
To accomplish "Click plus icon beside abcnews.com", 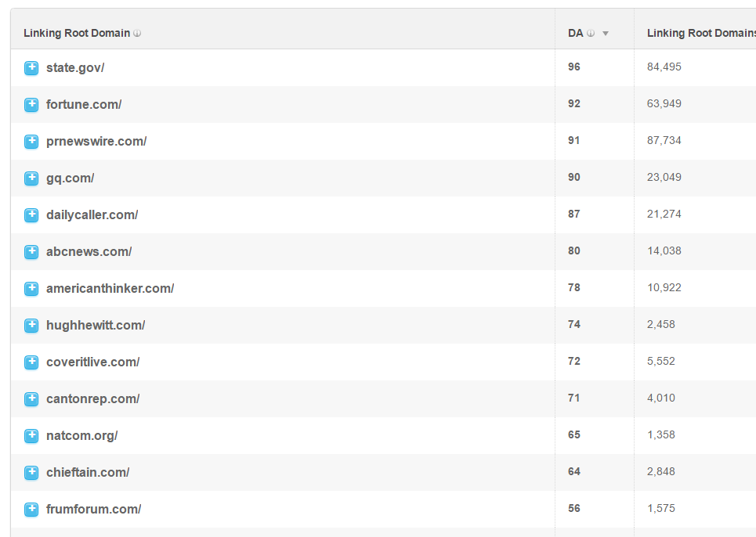I will point(31,252).
